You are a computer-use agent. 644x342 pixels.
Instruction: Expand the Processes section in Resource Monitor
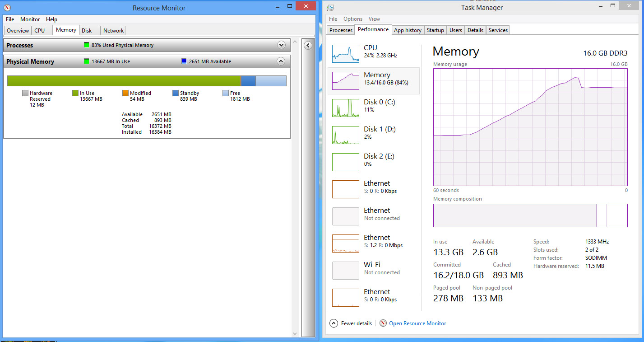pyautogui.click(x=281, y=45)
